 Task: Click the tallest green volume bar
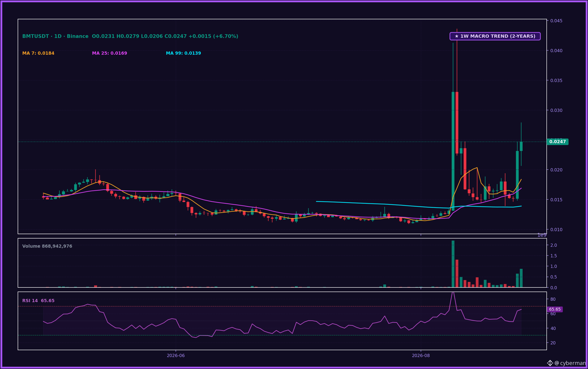coord(453,264)
